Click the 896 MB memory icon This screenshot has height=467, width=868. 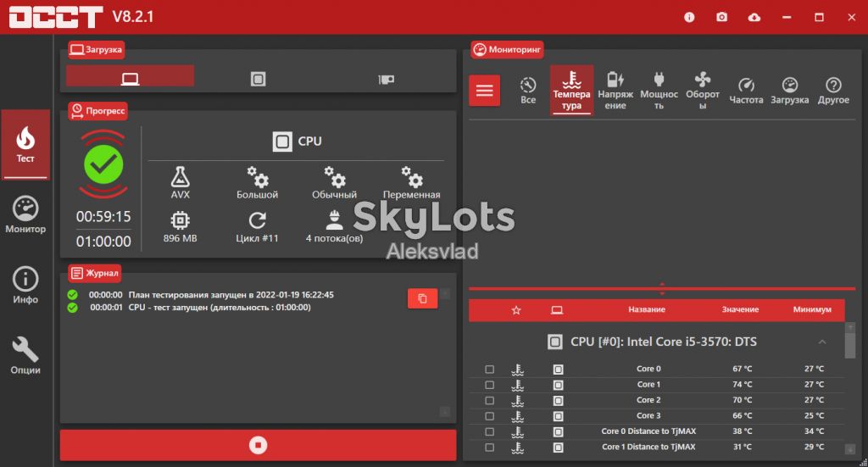click(x=180, y=220)
